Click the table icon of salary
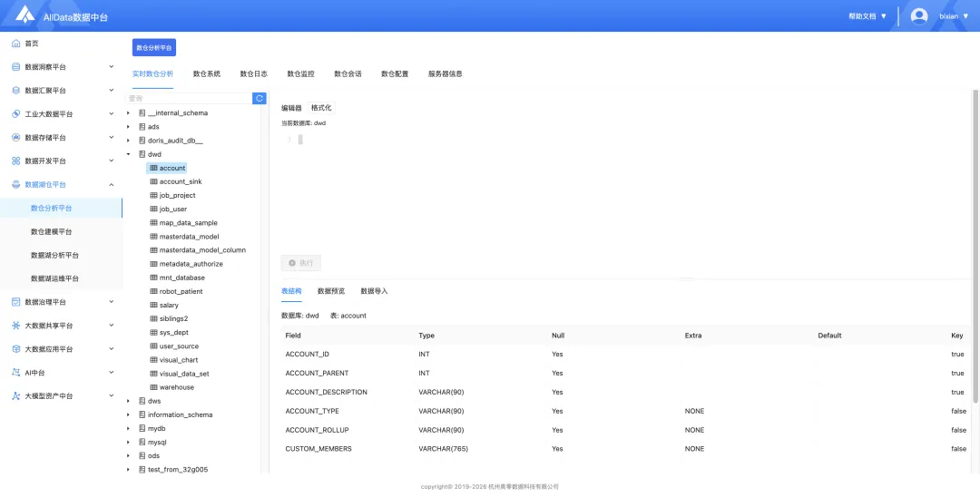The image size is (980, 497). pyautogui.click(x=153, y=306)
